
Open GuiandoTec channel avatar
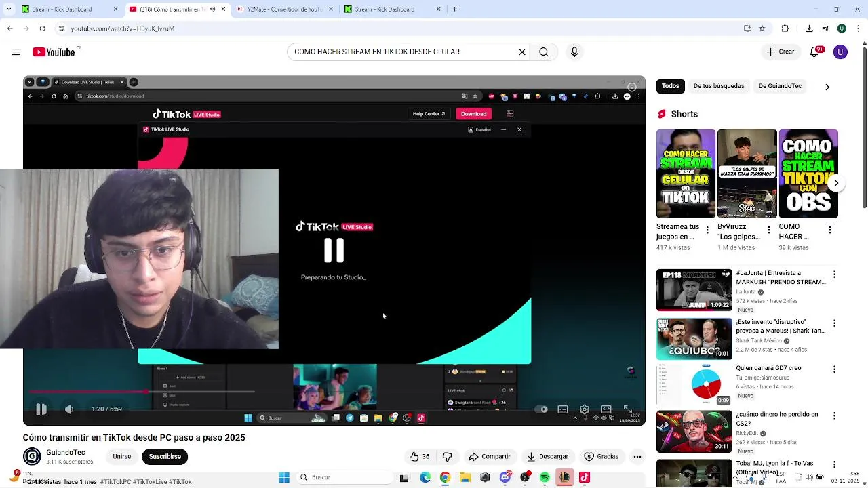coord(32,457)
